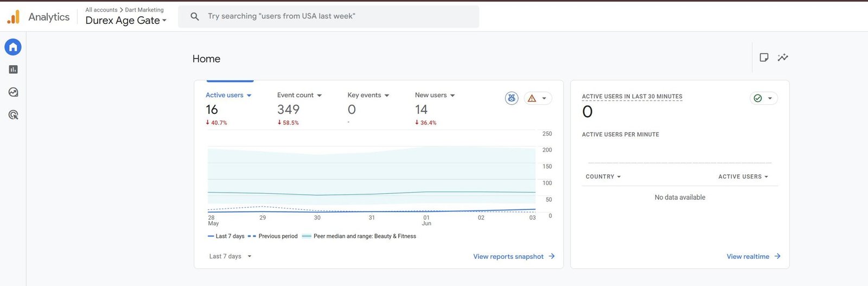868x286 pixels.
Task: Click the 58.5% decrease indicator
Action: 288,123
